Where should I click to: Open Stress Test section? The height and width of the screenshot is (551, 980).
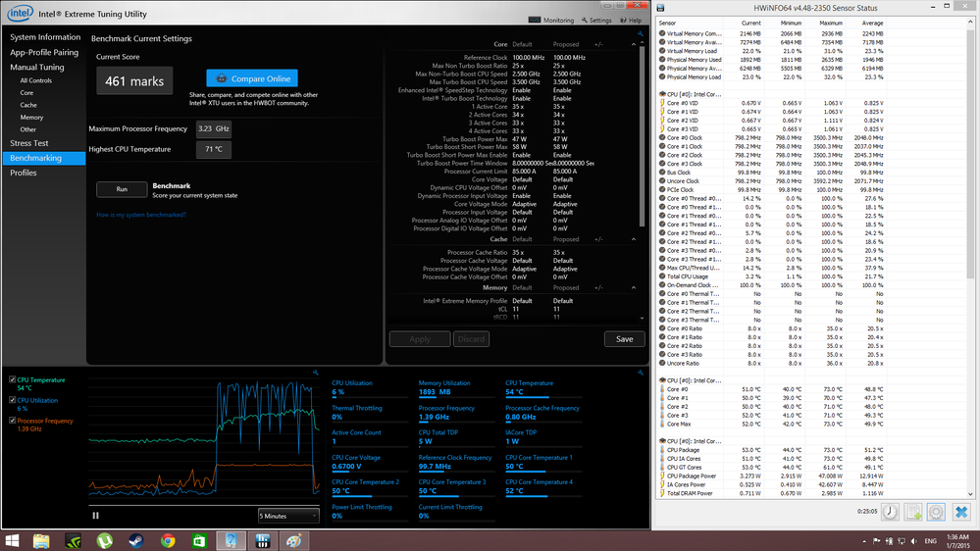(x=28, y=143)
